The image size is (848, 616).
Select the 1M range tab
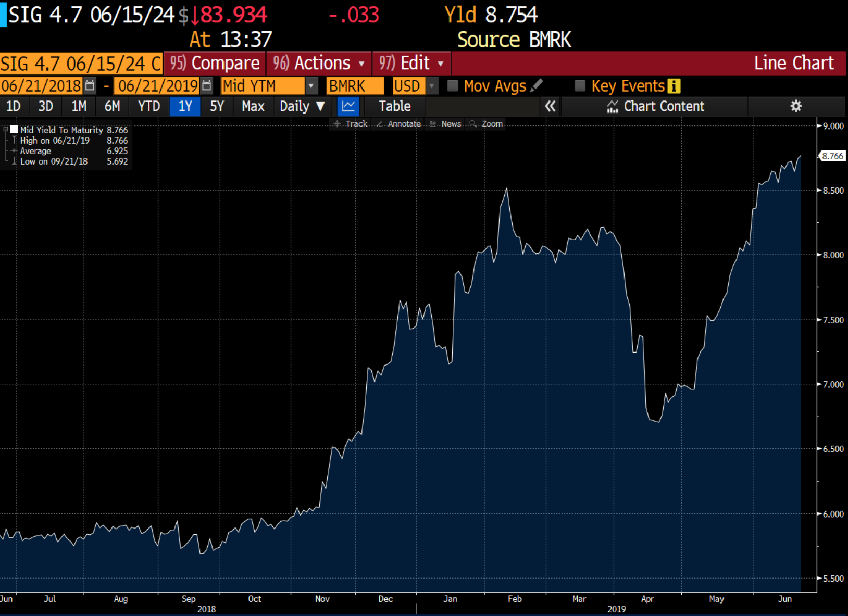[x=79, y=106]
